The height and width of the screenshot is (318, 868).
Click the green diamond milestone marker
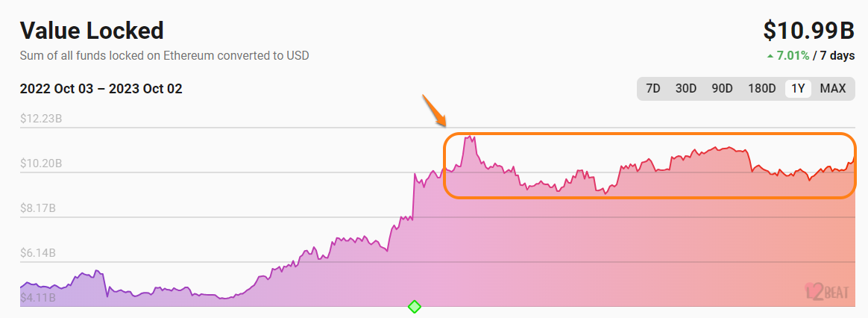[x=415, y=306]
